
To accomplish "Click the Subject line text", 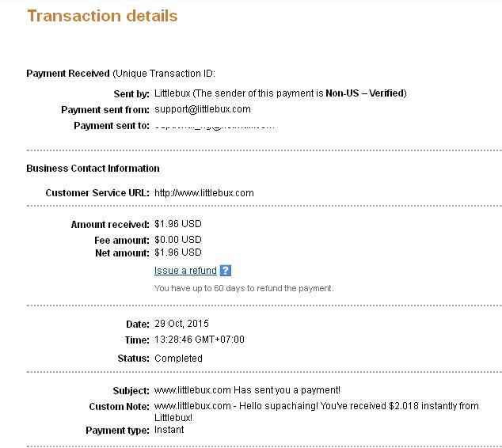I will pyautogui.click(x=247, y=391).
